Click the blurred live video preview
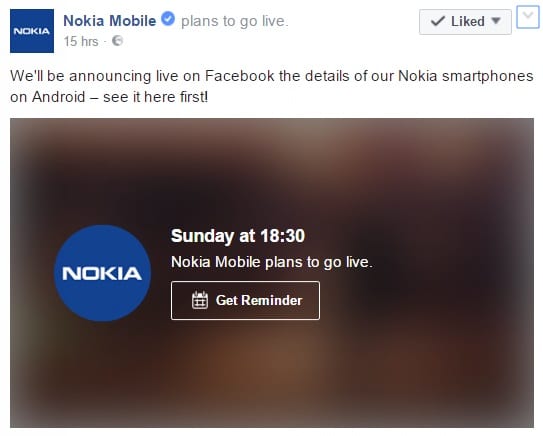 click(272, 273)
